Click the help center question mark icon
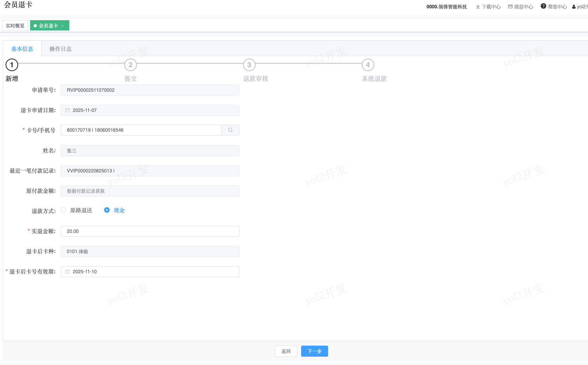The height and width of the screenshot is (365, 588). point(544,6)
